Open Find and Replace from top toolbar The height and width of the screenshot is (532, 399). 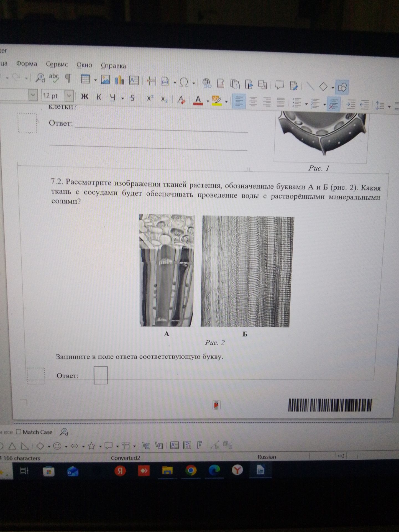click(x=40, y=78)
